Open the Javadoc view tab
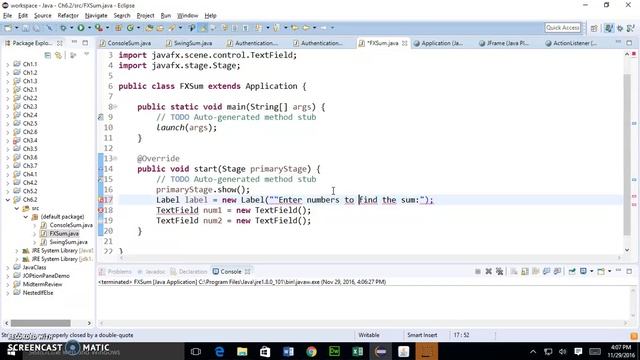The width and height of the screenshot is (640, 360). coord(151,271)
